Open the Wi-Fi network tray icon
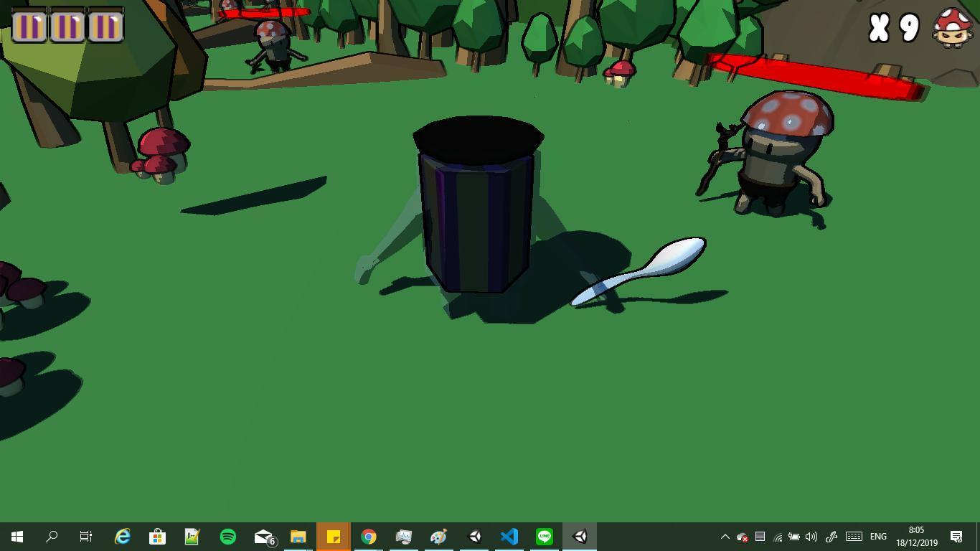Viewport: 980px width, 551px height. point(778,537)
